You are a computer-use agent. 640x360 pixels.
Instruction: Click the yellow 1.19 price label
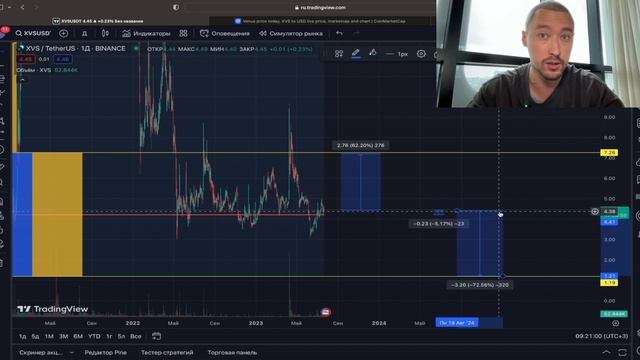click(609, 282)
